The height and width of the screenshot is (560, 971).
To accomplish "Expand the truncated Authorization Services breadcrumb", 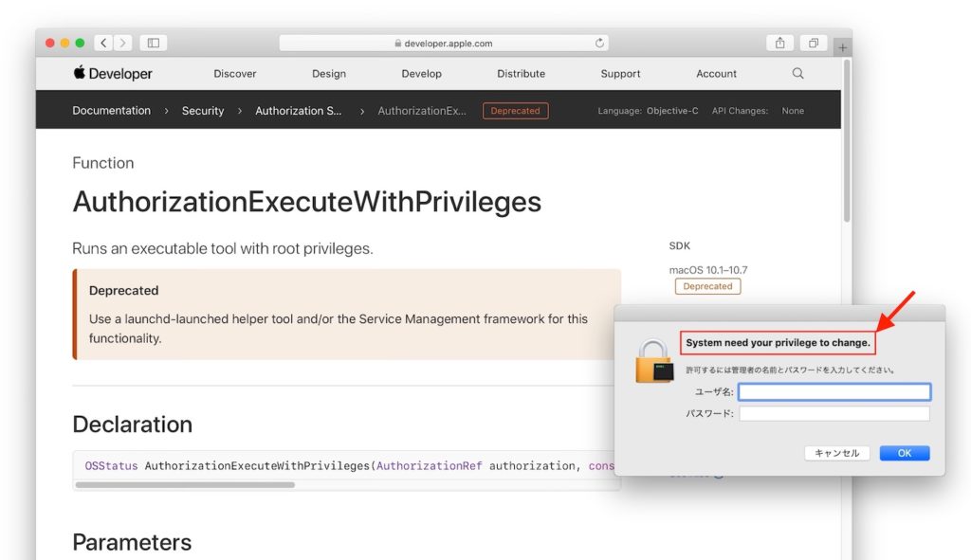I will tap(299, 111).
